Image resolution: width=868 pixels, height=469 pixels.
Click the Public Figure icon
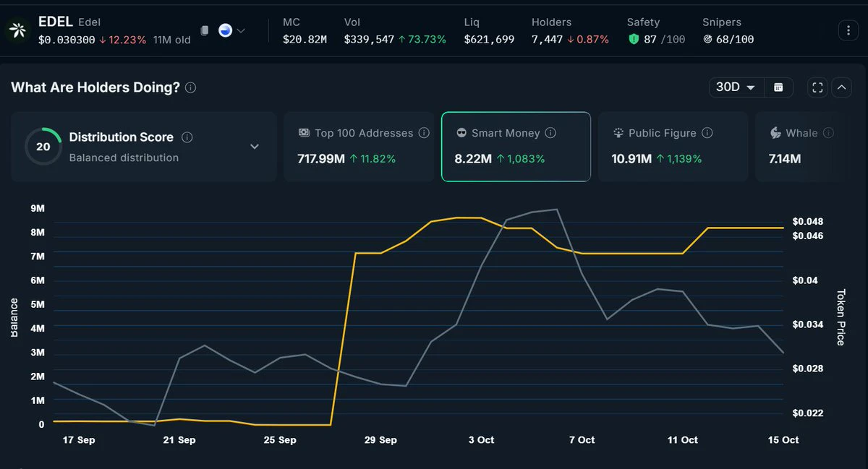[x=618, y=133]
